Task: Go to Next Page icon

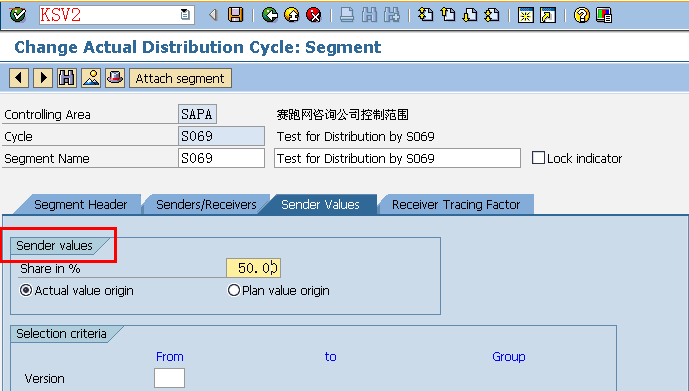Action: click(470, 15)
